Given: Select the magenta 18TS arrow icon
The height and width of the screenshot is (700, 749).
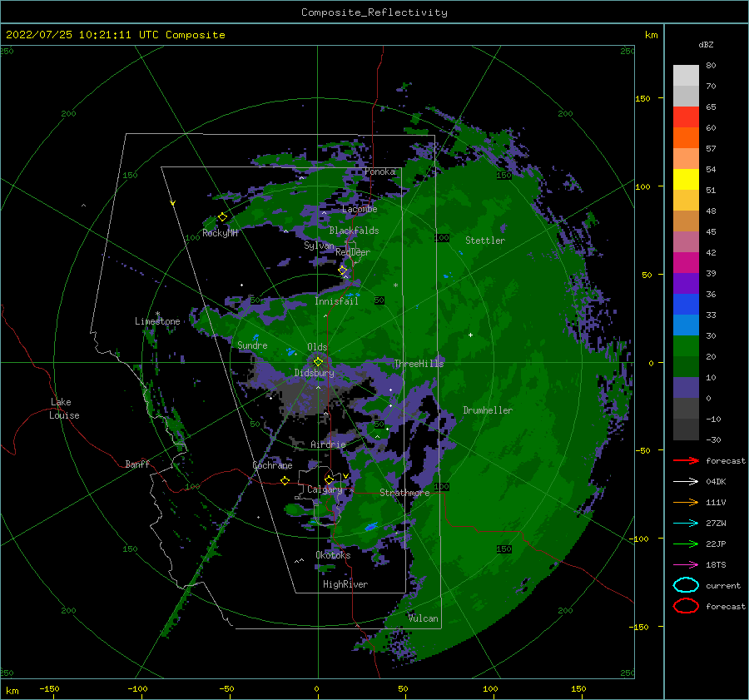Looking at the screenshot, I should click(x=686, y=565).
